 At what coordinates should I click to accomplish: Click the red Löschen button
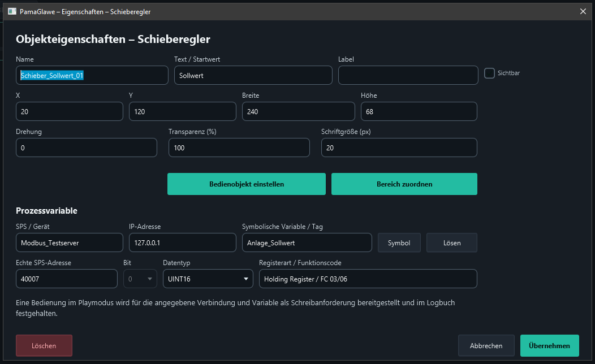click(x=44, y=345)
